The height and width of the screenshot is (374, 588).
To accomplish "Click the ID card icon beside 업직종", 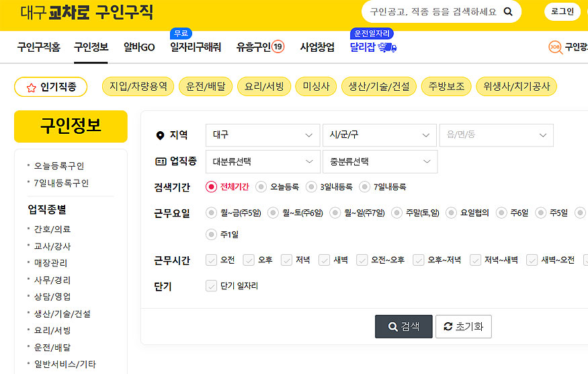I will 161,161.
